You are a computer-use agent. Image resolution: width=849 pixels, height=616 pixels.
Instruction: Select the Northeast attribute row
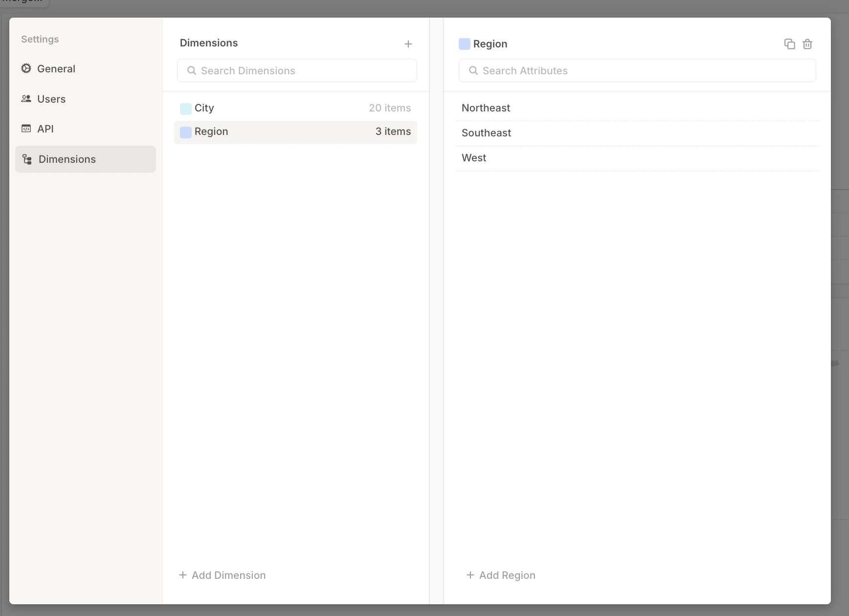pos(538,108)
